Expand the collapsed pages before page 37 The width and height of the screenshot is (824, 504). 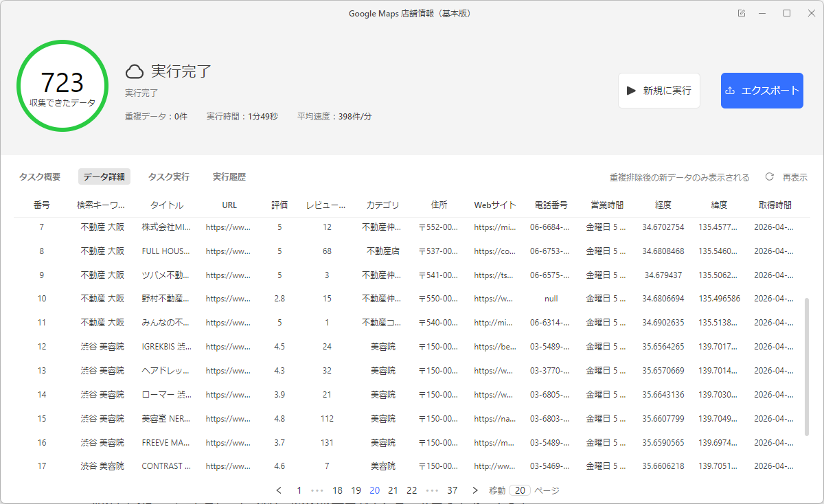432,490
